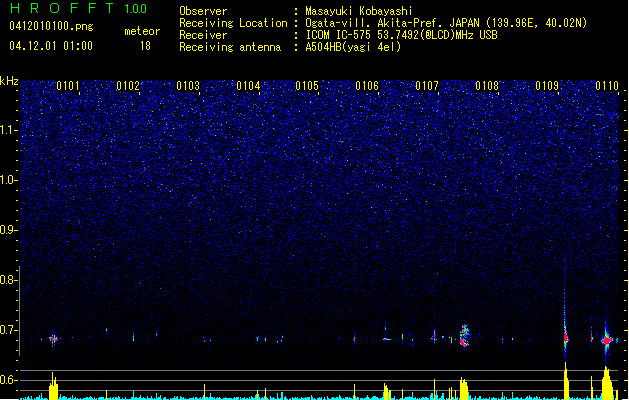Viewport: 629px width, 400px height.
Task: Click the star-shaped echo below the 0110 marker
Action: coord(607,341)
